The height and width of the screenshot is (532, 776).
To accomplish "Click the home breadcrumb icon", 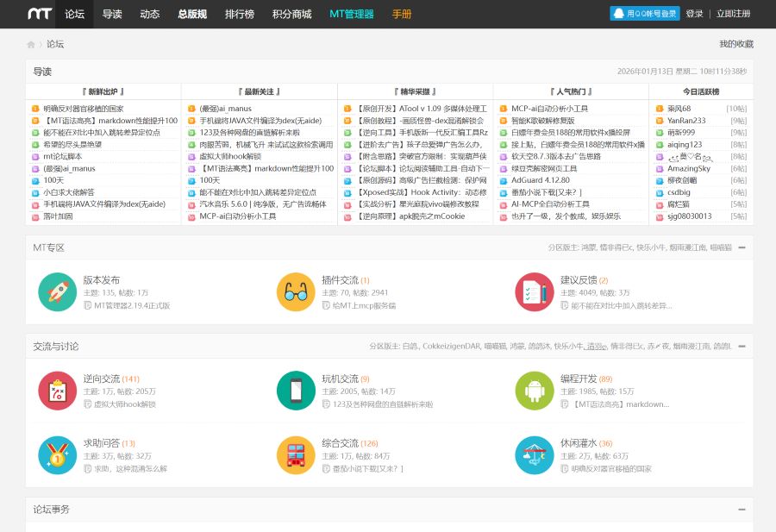I will click(31, 44).
